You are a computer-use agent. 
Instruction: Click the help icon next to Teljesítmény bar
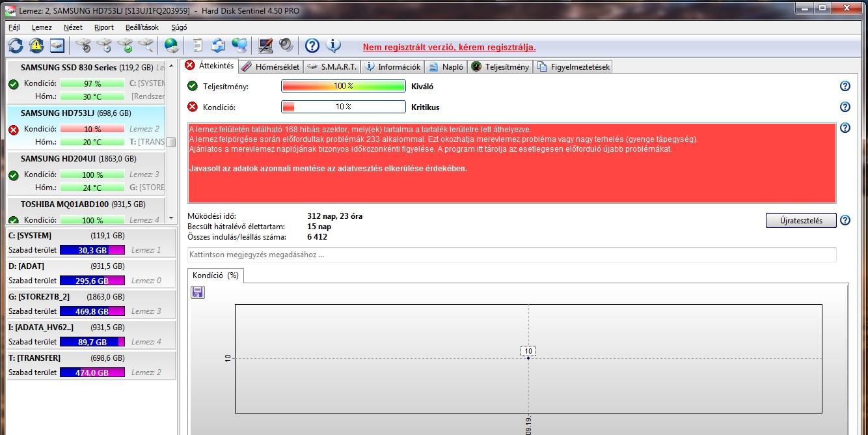point(845,86)
